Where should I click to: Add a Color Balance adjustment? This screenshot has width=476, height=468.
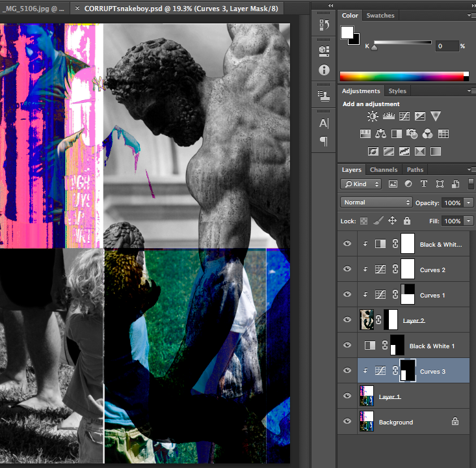(x=380, y=133)
